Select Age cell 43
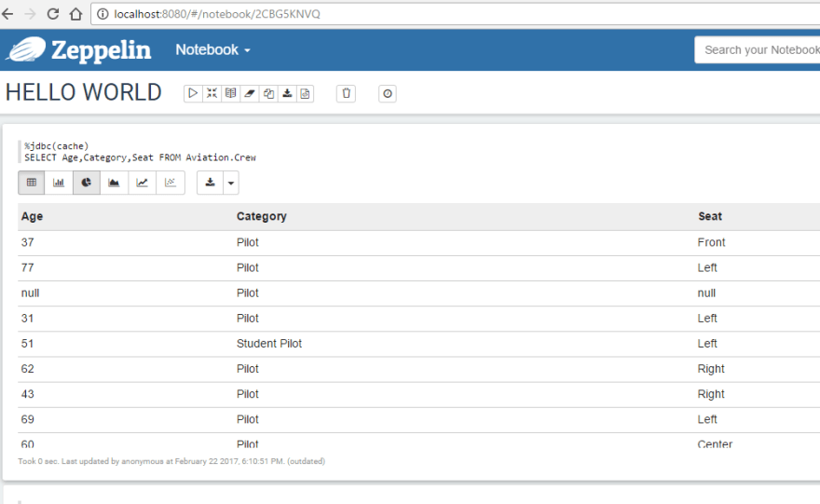Image resolution: width=820 pixels, height=504 pixels. coord(27,394)
